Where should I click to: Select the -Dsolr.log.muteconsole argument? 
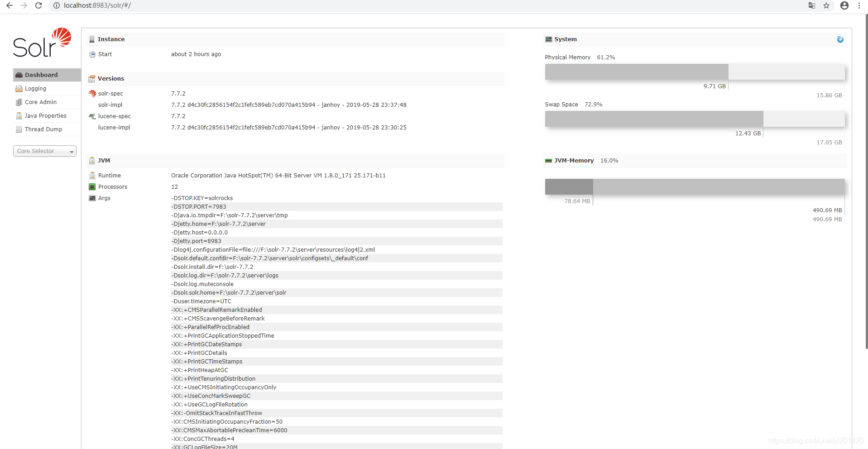click(x=202, y=284)
